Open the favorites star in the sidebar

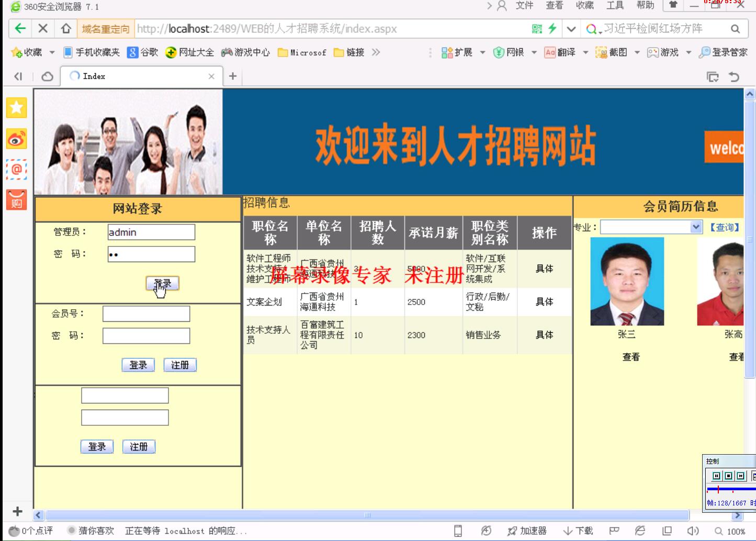point(16,108)
